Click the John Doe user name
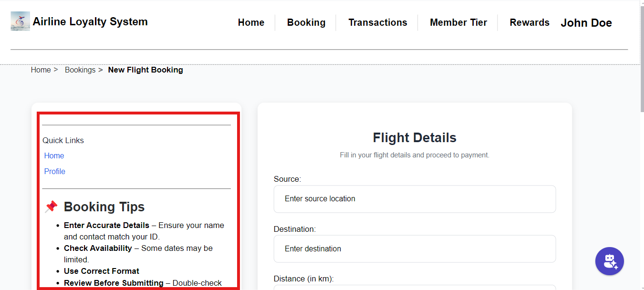Screen dimensions: 644x290 [586, 23]
